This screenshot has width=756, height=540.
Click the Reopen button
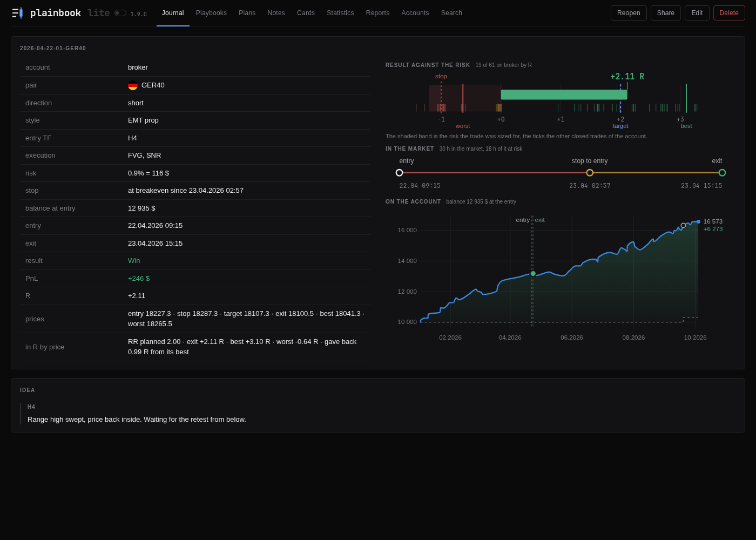click(629, 13)
